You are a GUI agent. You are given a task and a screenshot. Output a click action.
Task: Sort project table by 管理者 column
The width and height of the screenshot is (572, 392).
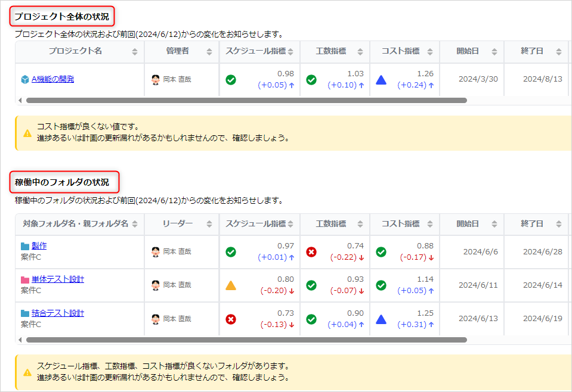tap(209, 52)
